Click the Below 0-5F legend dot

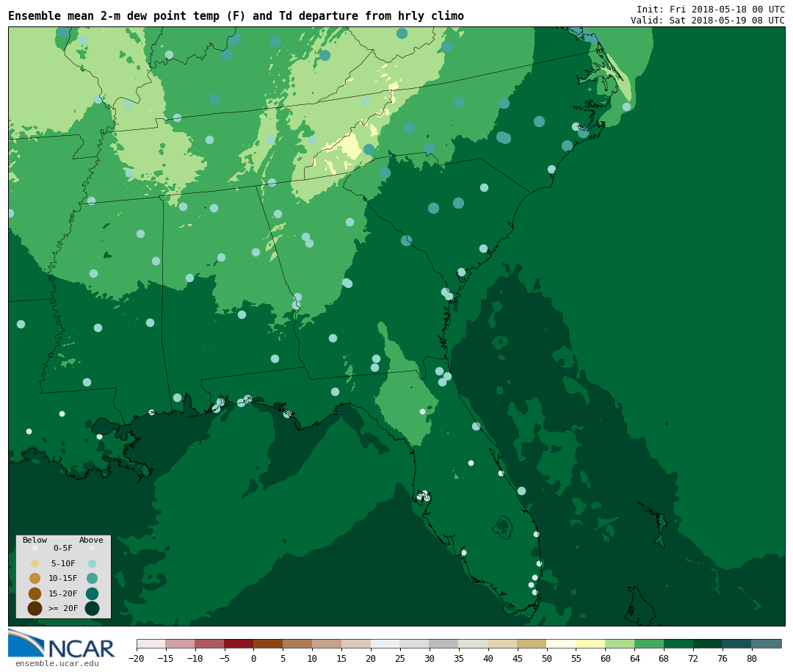[x=35, y=548]
